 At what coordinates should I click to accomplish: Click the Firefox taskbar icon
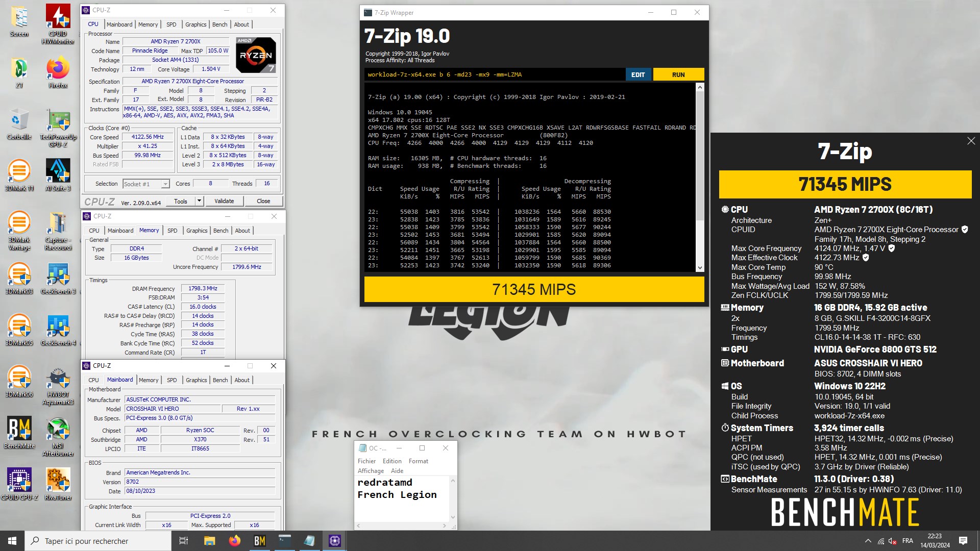[x=234, y=541]
